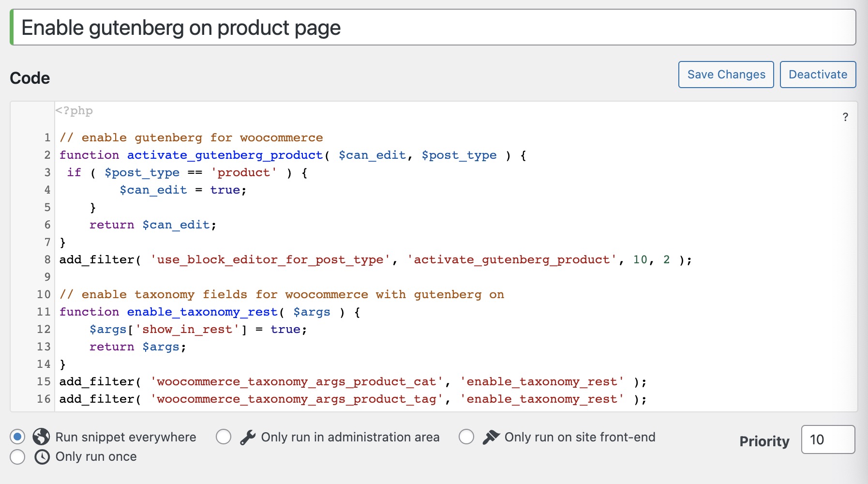Select Only run on site front-end

click(466, 437)
